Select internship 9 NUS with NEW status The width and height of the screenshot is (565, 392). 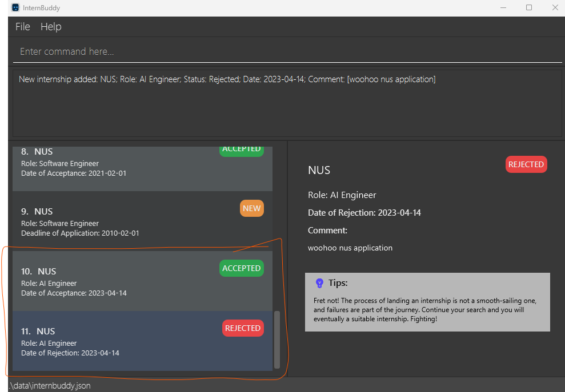click(x=142, y=221)
